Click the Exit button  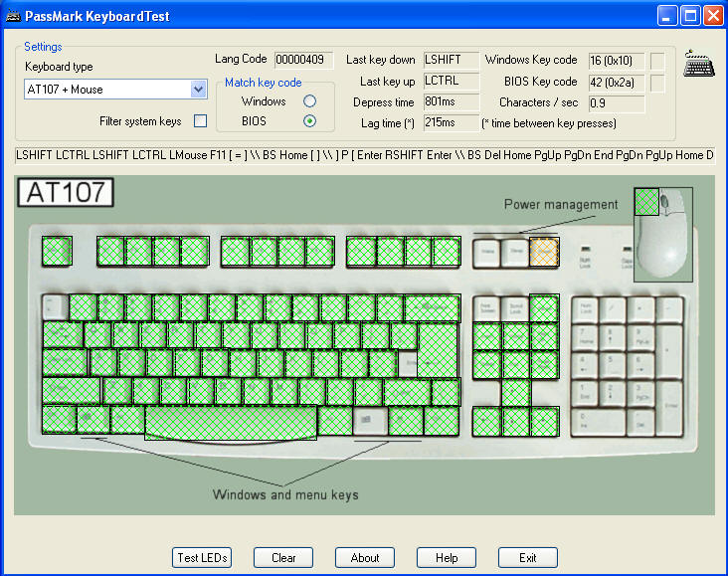pos(528,557)
